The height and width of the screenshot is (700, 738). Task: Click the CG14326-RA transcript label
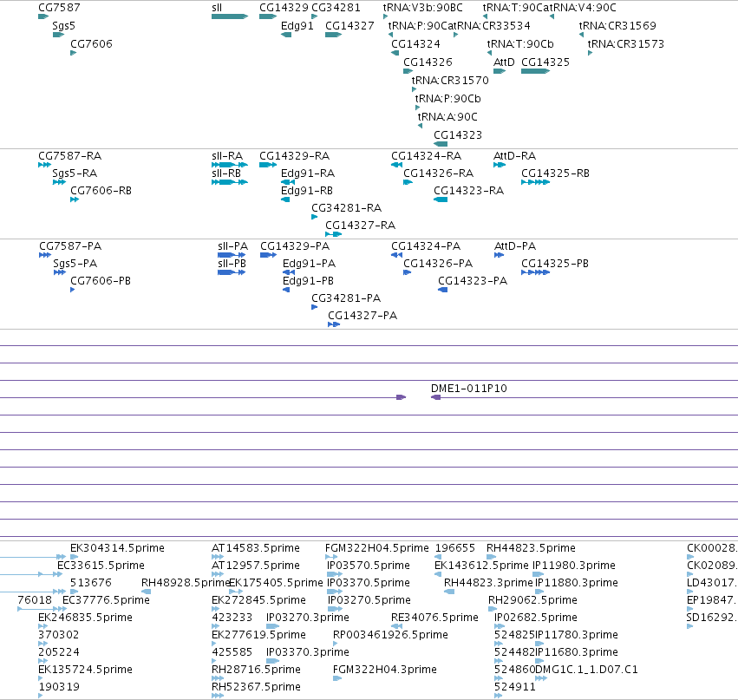click(439, 173)
